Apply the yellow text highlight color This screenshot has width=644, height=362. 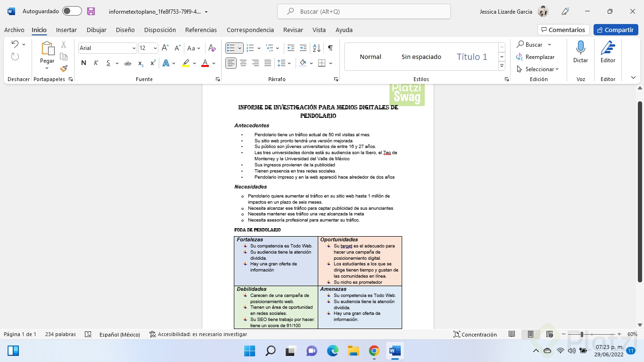[186, 63]
